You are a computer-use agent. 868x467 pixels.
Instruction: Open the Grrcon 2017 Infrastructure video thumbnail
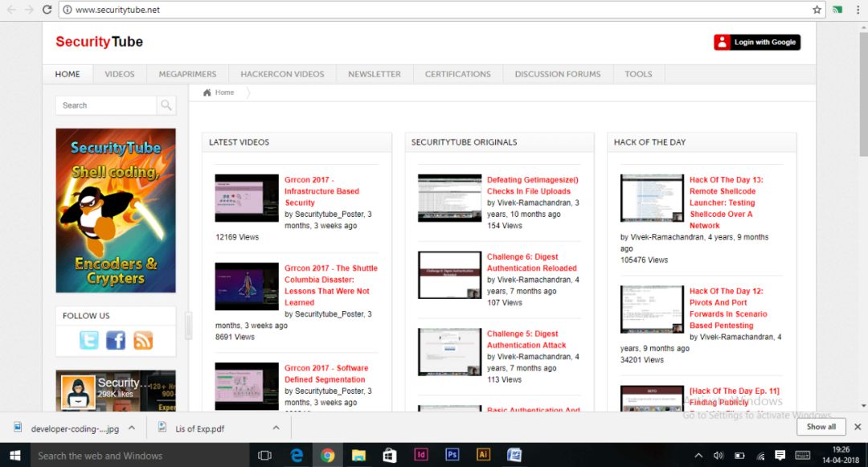(x=247, y=198)
